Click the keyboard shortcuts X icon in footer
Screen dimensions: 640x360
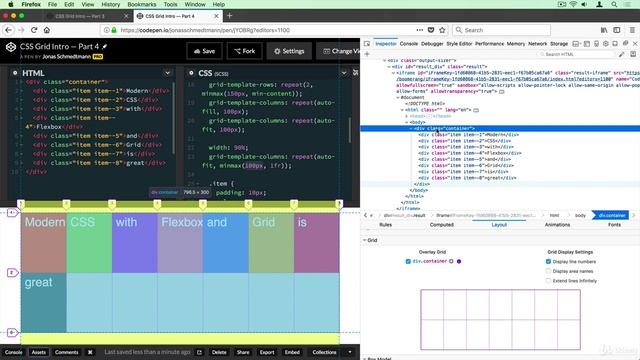coord(90,352)
